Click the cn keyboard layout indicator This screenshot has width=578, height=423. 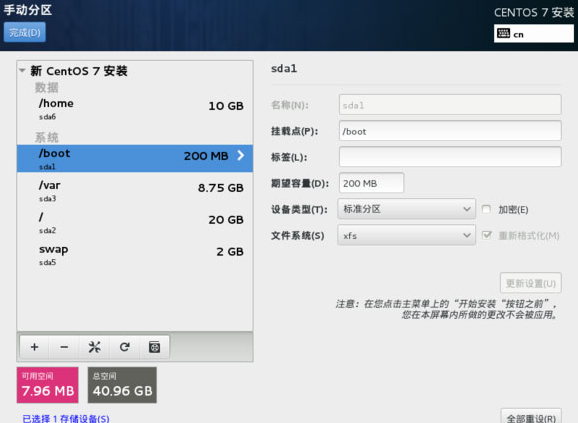(533, 34)
